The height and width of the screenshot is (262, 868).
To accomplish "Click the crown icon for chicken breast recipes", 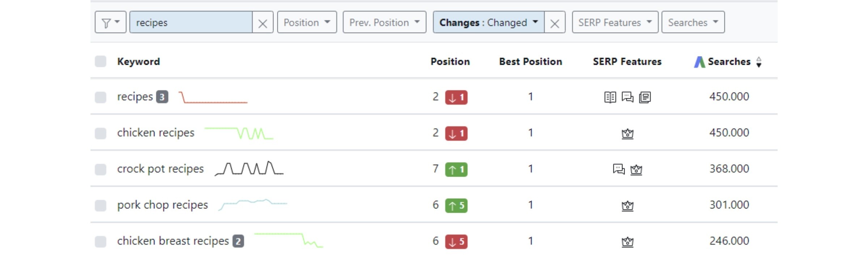I will (627, 241).
